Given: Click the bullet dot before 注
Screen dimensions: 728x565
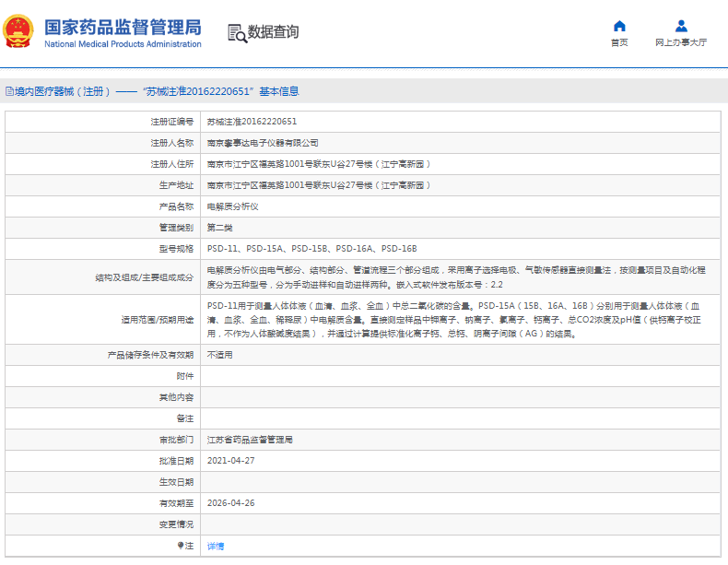Looking at the screenshot, I should point(182,546).
